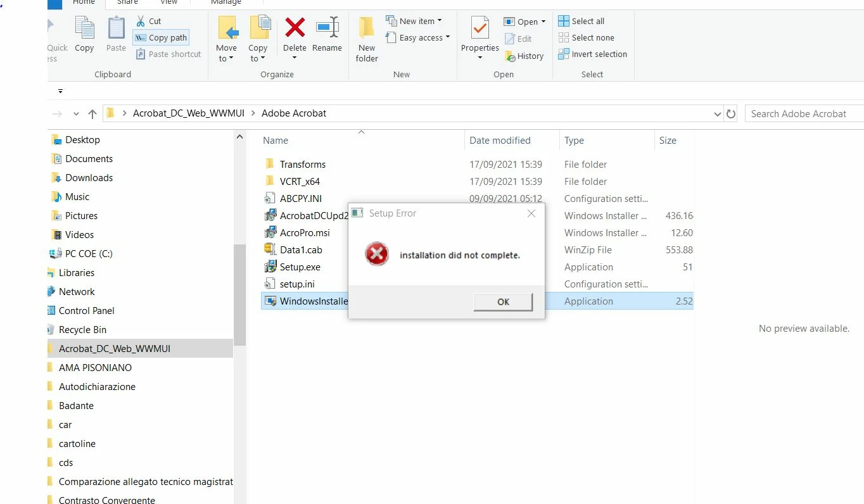
Task: Sort files by the Name column header
Action: pyautogui.click(x=276, y=141)
